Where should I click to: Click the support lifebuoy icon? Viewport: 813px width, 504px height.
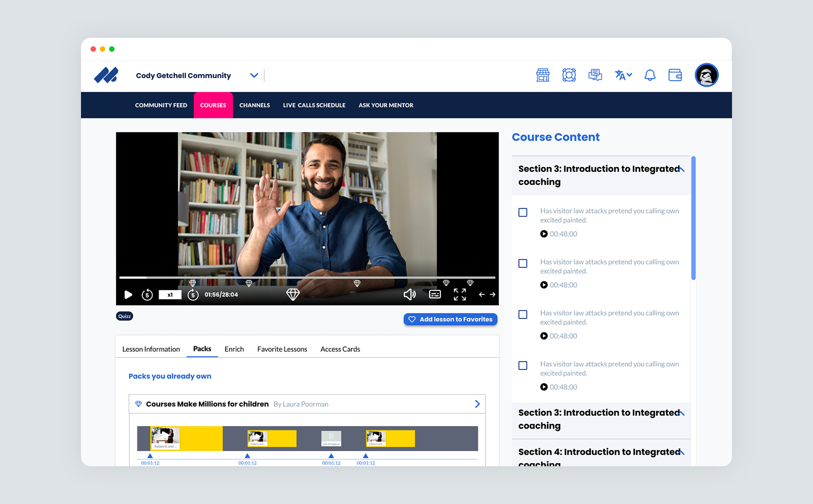tap(569, 75)
